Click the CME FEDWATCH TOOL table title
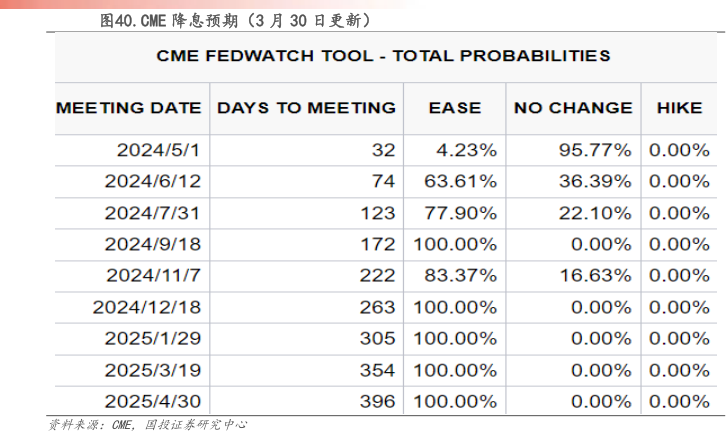 pyautogui.click(x=384, y=56)
